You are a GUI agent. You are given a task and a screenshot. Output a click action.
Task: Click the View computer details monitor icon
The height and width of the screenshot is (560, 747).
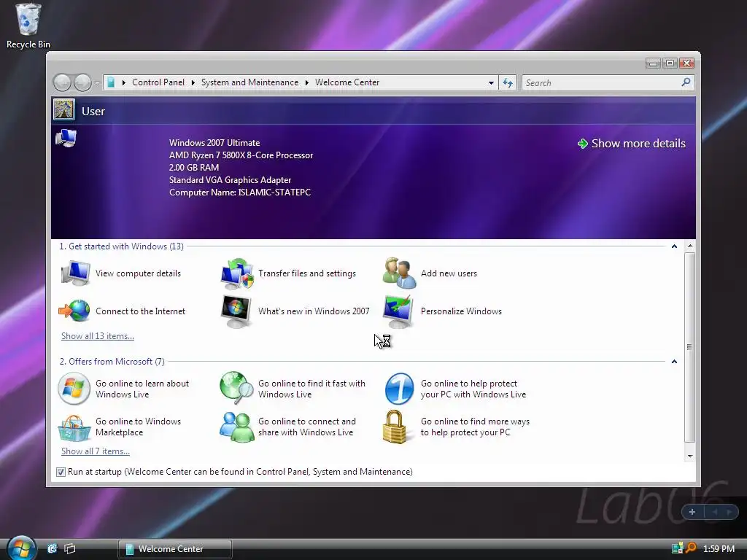pos(75,273)
